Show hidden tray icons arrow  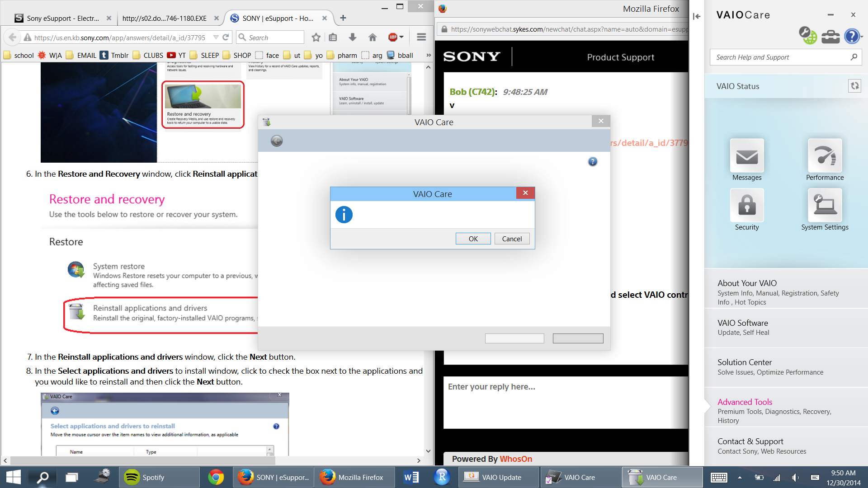click(x=740, y=477)
